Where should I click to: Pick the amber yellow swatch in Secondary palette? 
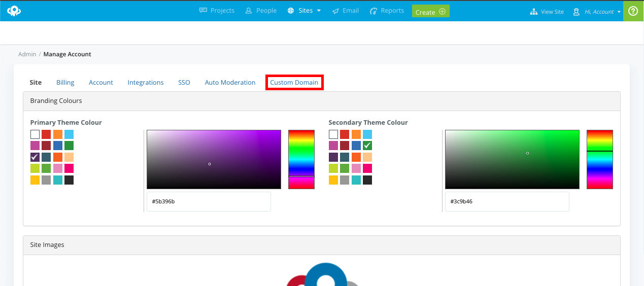coord(333,180)
